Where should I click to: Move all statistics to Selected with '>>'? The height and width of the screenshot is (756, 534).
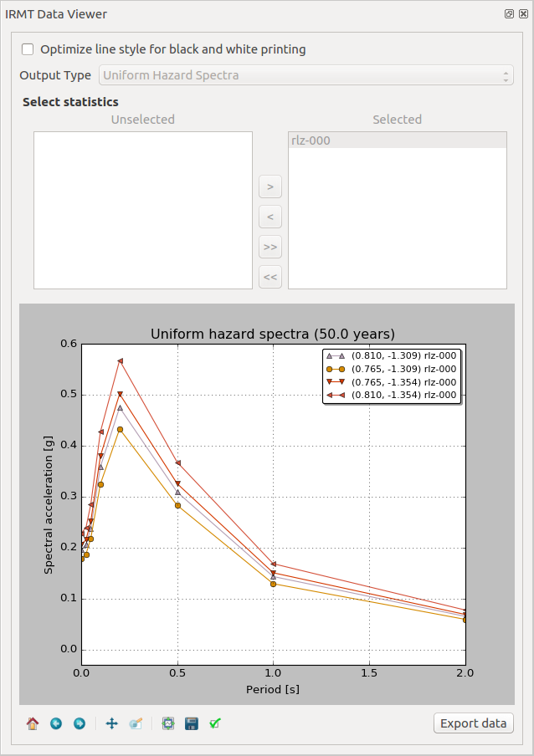coord(270,247)
